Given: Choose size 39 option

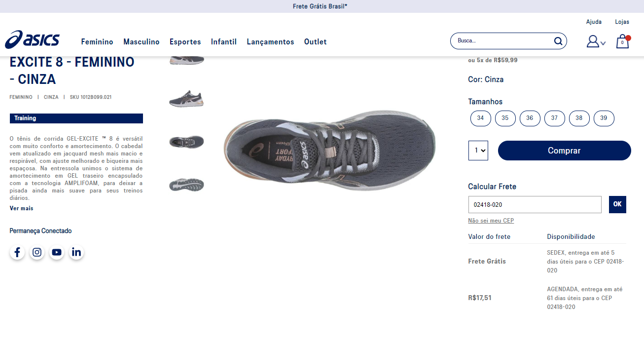Looking at the screenshot, I should [604, 118].
